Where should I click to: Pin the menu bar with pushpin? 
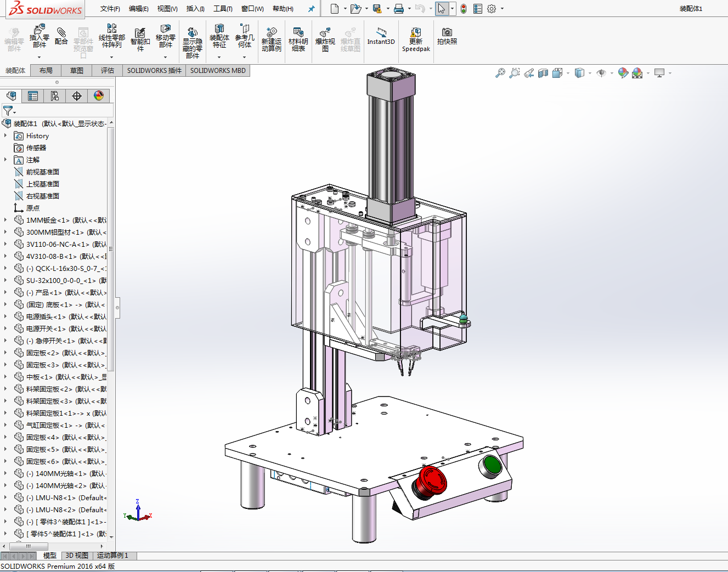[x=312, y=9]
